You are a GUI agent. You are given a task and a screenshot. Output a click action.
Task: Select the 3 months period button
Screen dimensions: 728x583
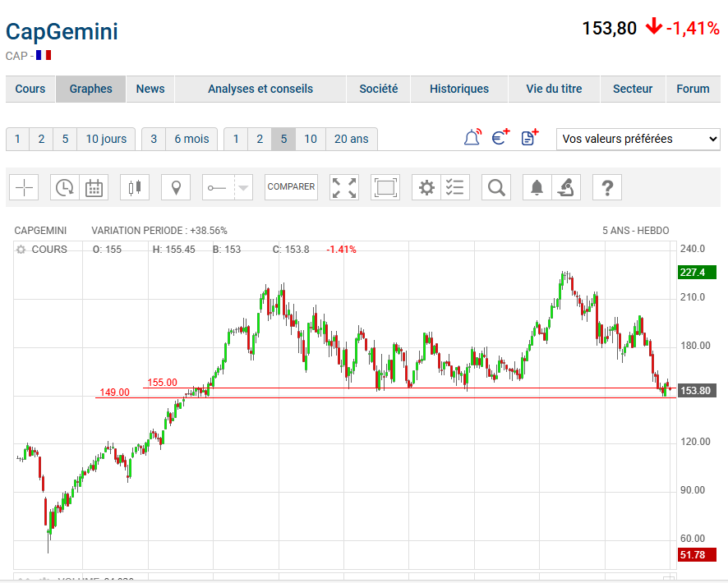pos(154,139)
